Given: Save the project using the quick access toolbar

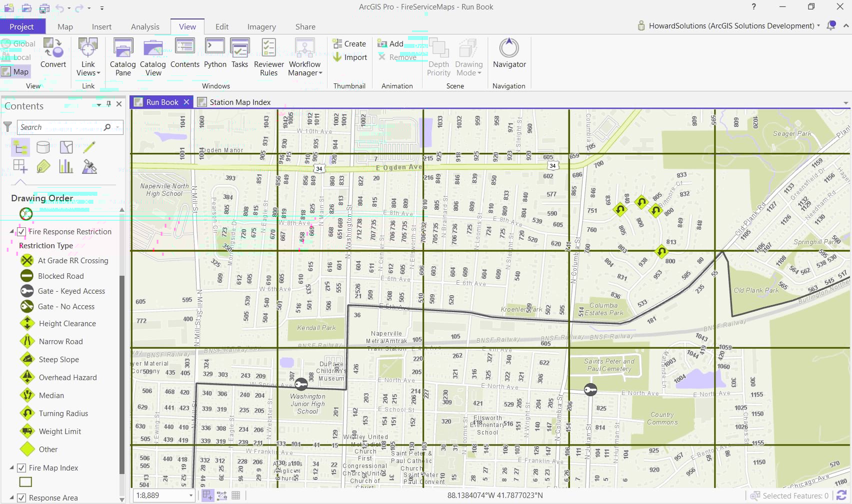Looking at the screenshot, I should [x=44, y=8].
